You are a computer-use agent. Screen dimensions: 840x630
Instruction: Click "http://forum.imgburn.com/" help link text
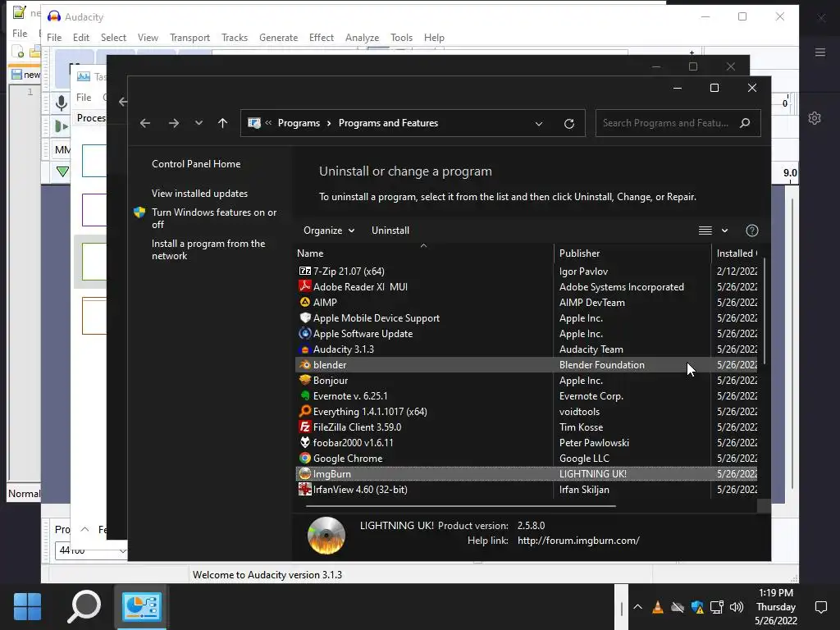coord(578,541)
